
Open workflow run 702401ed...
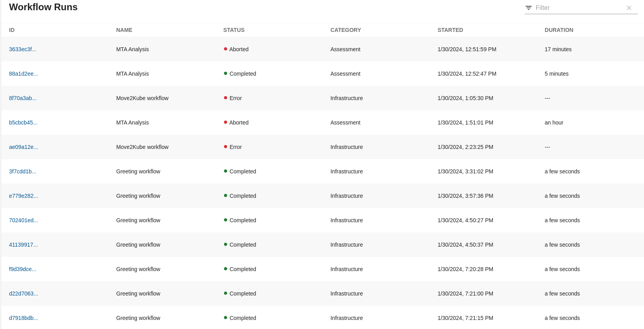coord(24,220)
